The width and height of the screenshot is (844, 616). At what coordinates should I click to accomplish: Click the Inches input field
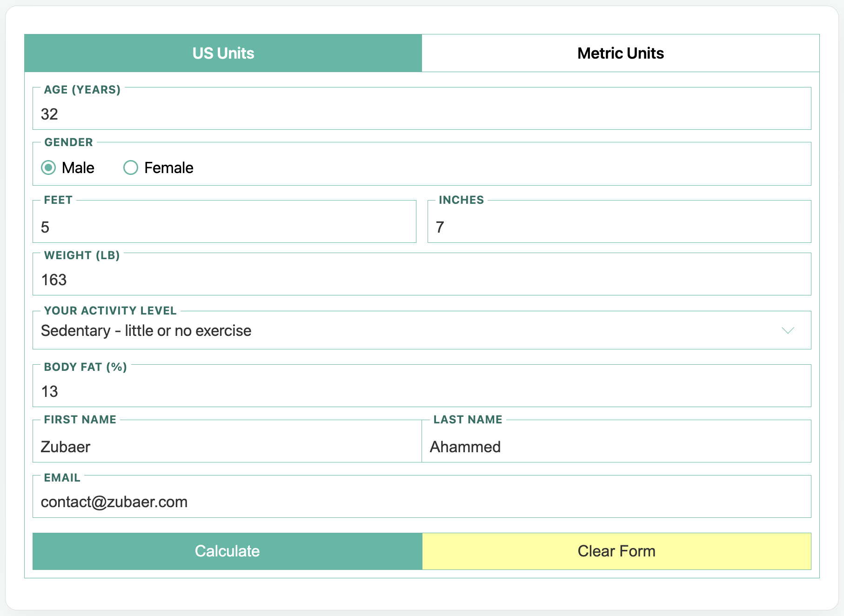point(619,222)
